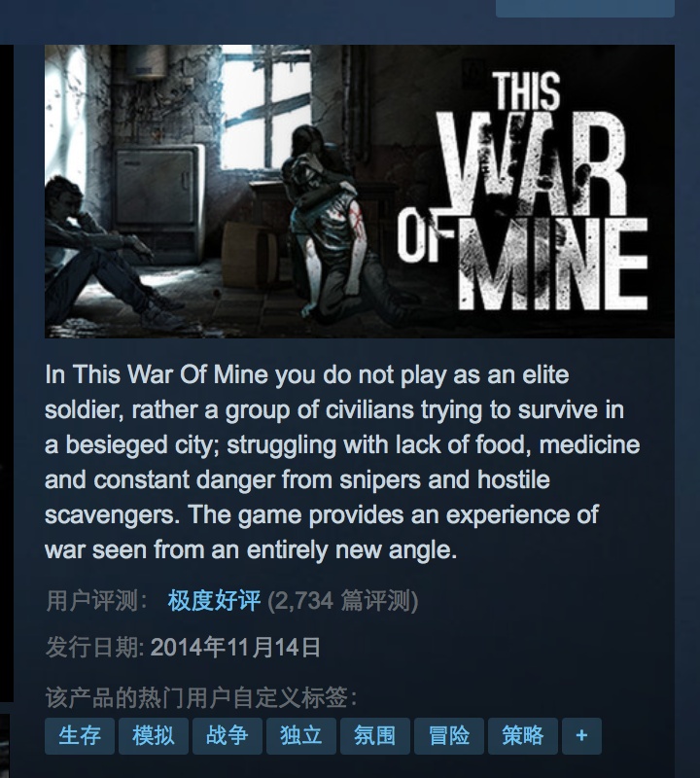This screenshot has width=700, height=778.
Task: Select the 冒险 tag
Action: (x=449, y=736)
